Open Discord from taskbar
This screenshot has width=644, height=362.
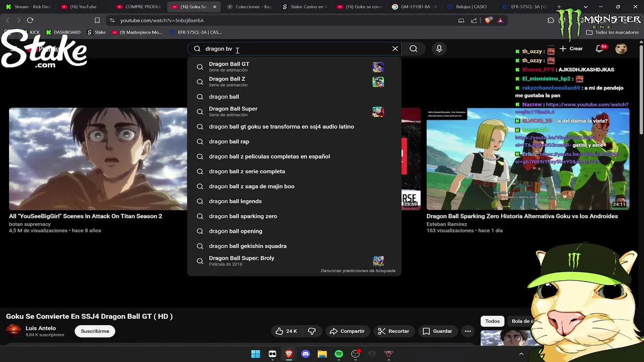(x=305, y=354)
